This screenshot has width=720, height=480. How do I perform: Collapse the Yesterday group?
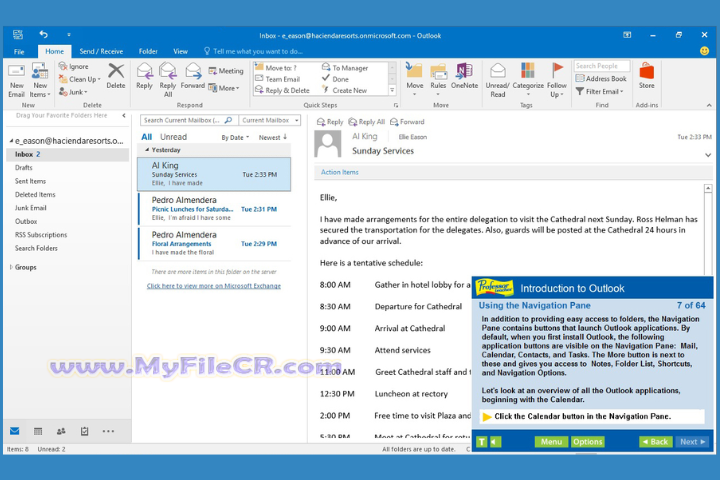coord(147,150)
